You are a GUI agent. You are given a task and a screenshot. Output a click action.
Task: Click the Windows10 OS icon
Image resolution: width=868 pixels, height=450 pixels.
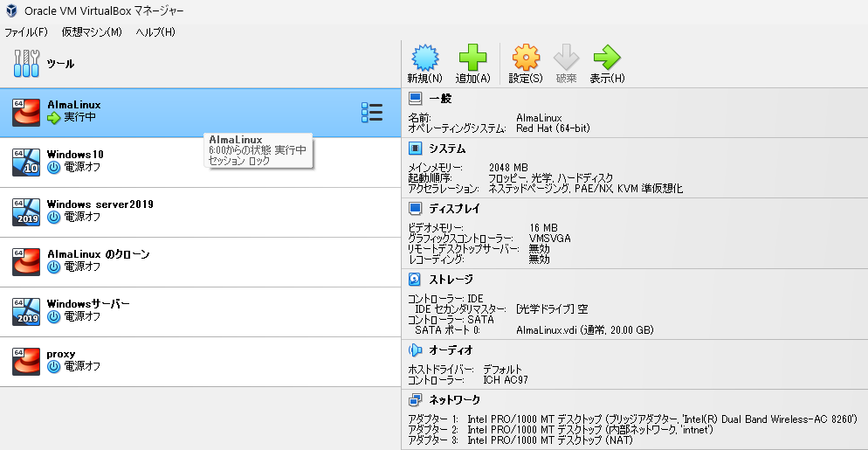tap(26, 163)
